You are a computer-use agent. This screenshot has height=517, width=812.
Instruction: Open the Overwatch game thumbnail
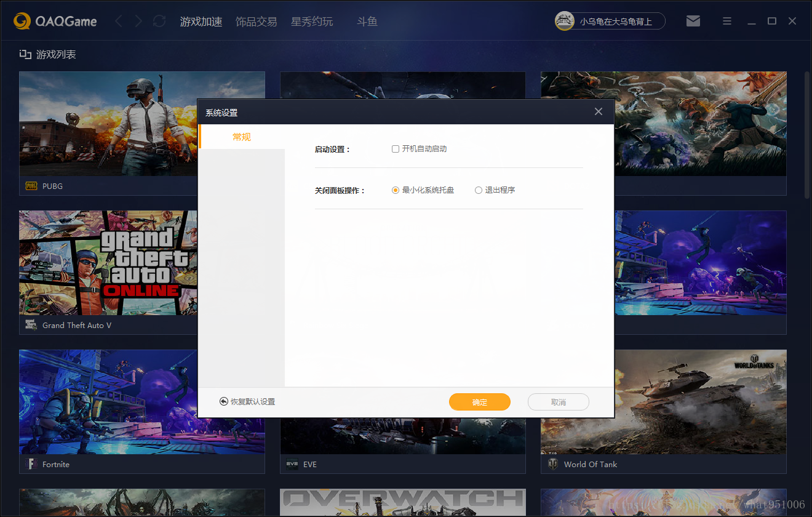pos(403,503)
